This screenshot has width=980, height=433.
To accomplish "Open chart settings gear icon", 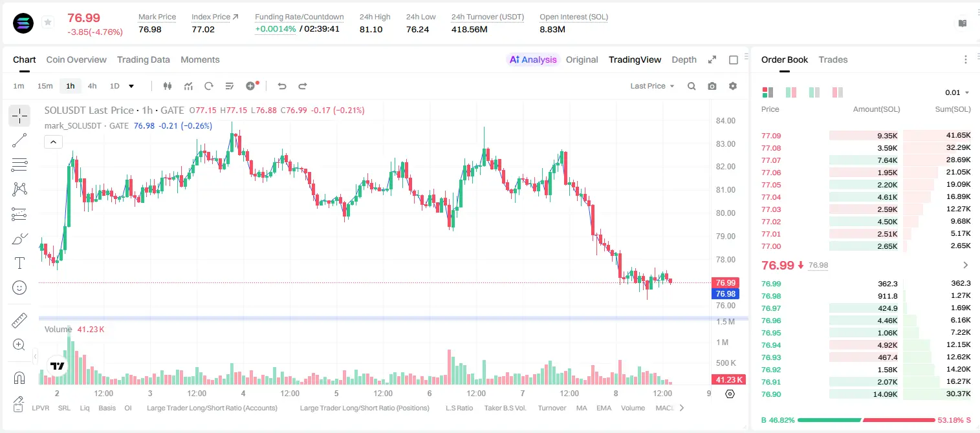I will [733, 86].
